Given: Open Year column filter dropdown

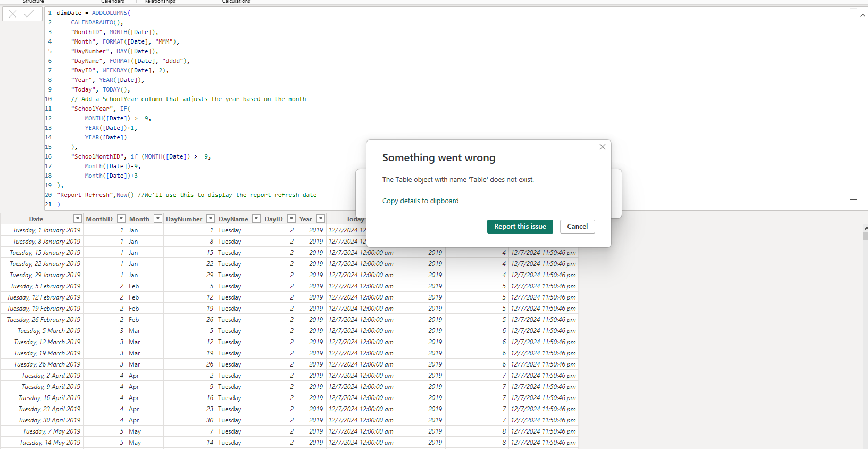Looking at the screenshot, I should (321, 219).
